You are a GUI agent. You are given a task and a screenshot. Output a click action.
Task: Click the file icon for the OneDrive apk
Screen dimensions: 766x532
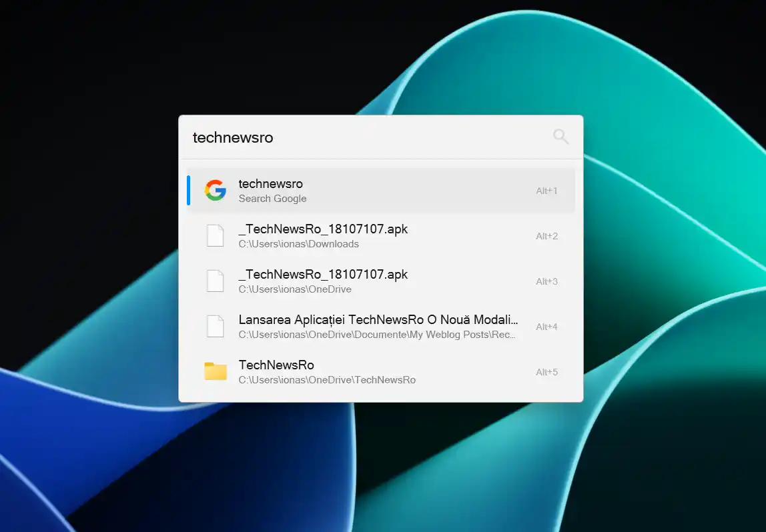[215, 281]
